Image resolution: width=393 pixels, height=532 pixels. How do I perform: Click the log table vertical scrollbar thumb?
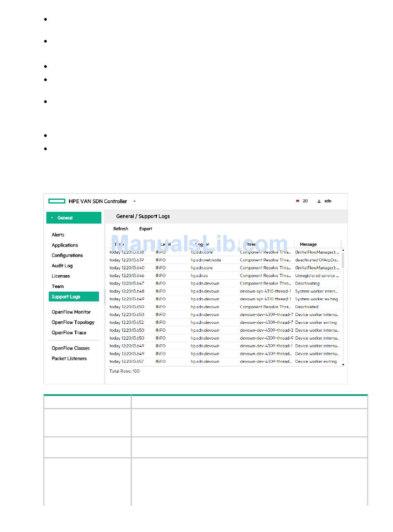[343, 261]
